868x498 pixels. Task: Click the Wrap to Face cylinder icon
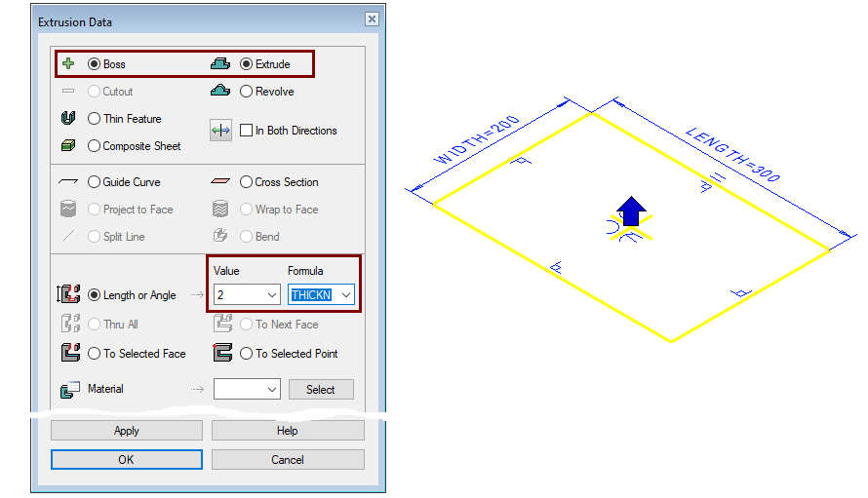(220, 209)
